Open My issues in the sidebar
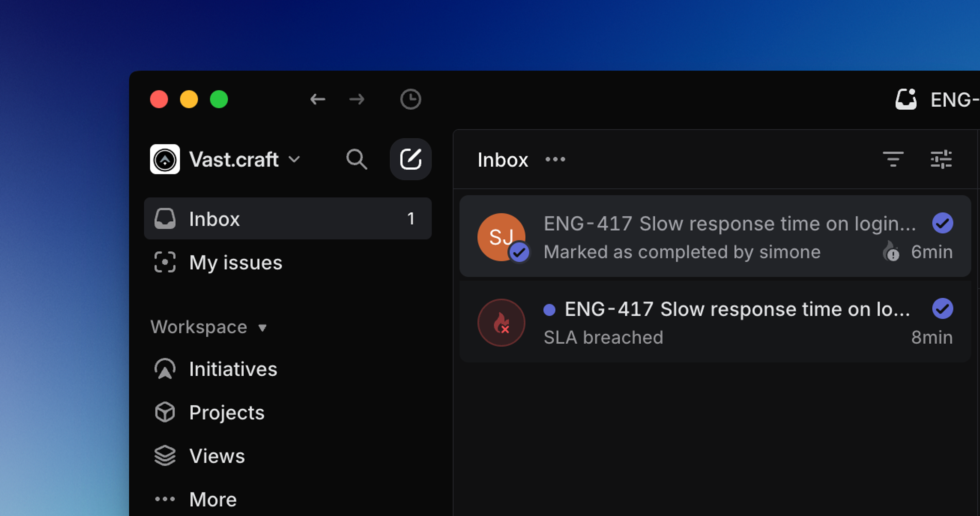 (288, 262)
